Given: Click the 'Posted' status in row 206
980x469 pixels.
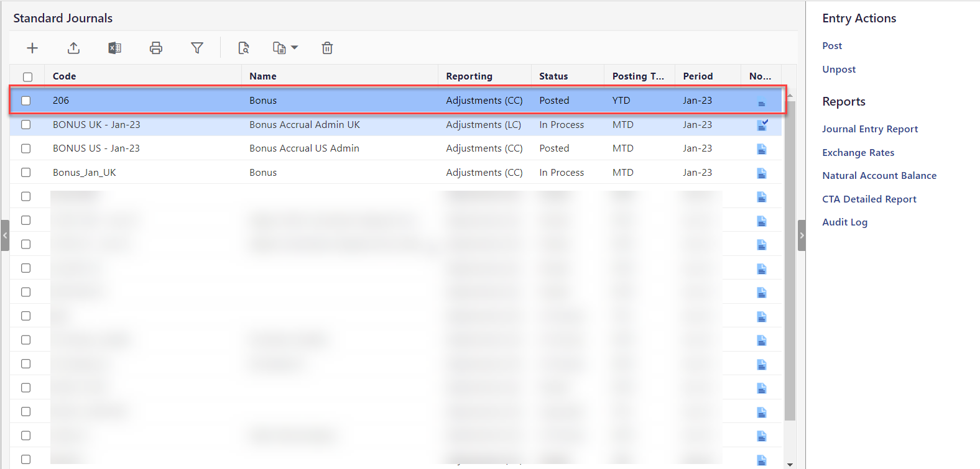Looking at the screenshot, I should (554, 100).
